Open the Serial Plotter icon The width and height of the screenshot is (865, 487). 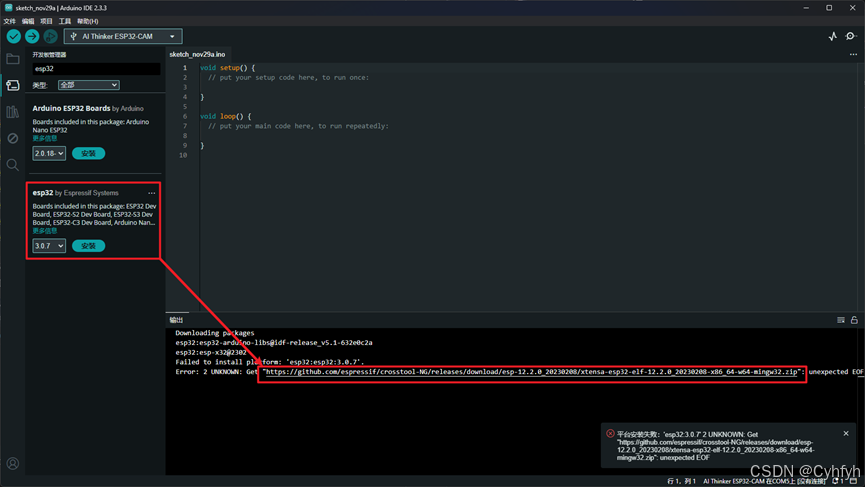pos(832,36)
